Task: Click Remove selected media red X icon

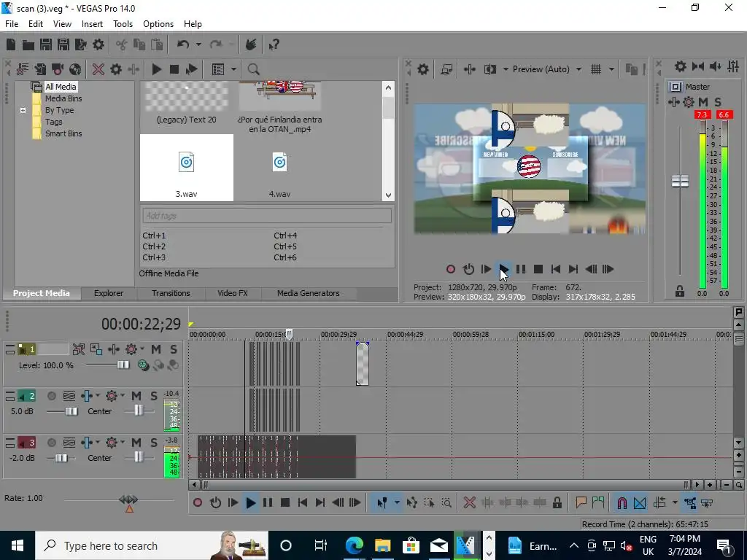Action: click(98, 69)
